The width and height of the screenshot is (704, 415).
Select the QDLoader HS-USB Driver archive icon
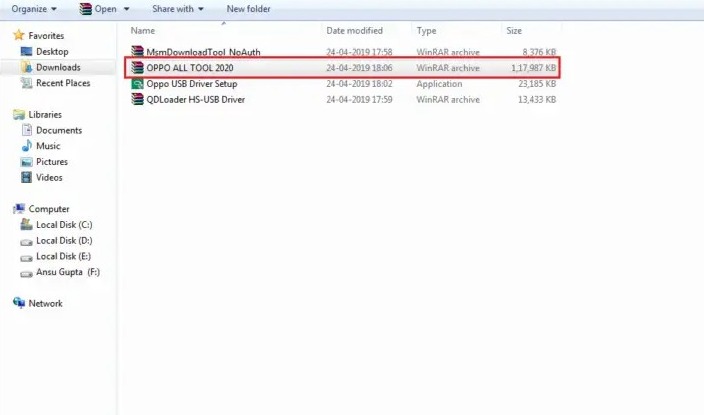tap(138, 100)
